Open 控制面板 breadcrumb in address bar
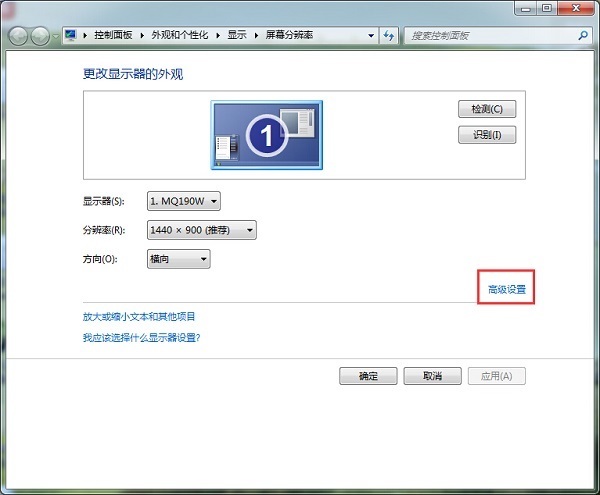600x495 pixels. [x=113, y=35]
